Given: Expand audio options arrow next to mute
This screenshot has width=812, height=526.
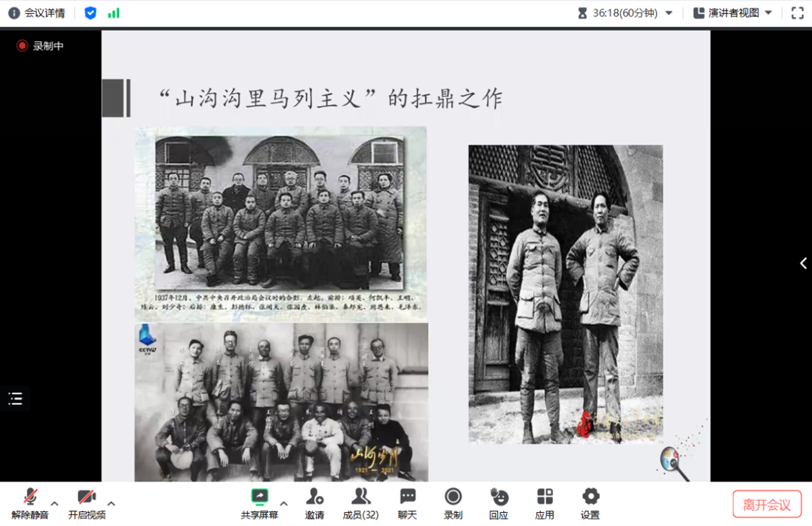Looking at the screenshot, I should coord(55,504).
